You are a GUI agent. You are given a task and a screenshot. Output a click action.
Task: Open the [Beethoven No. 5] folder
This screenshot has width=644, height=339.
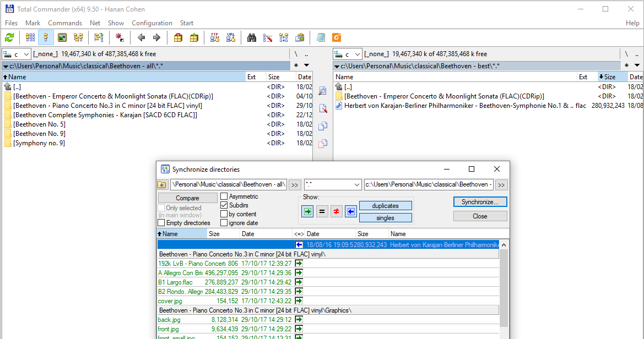point(39,124)
